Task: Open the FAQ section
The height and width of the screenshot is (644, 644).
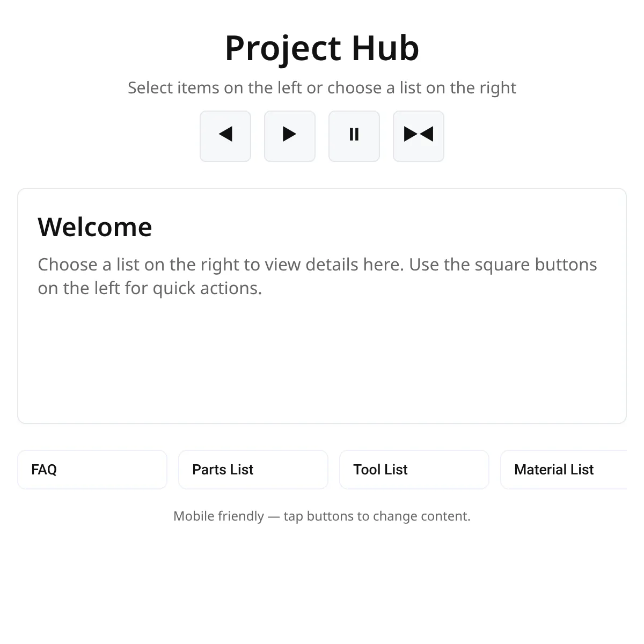Action: coord(92,470)
